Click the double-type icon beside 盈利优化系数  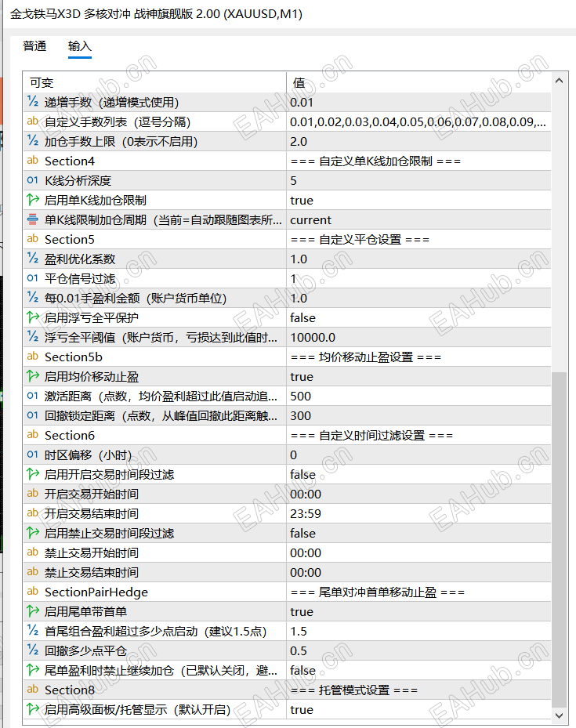pyautogui.click(x=32, y=259)
